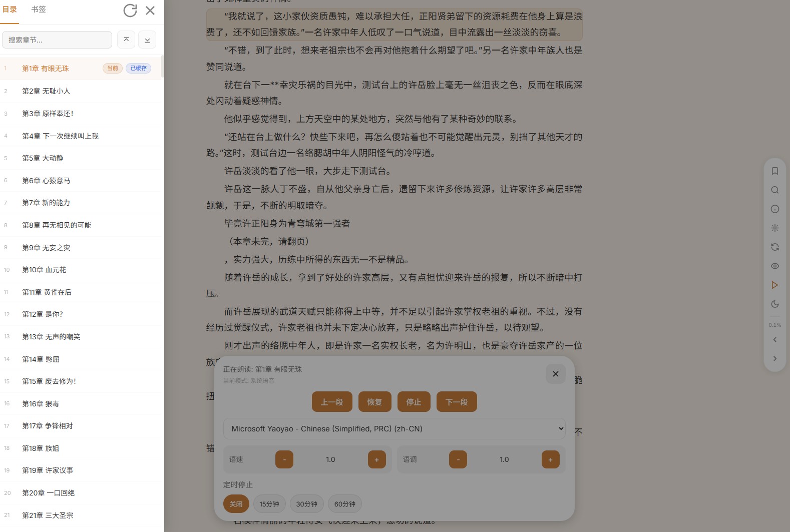The image size is (790, 532).
Task: Open chapter 第12章 是你?
Action: [82, 314]
